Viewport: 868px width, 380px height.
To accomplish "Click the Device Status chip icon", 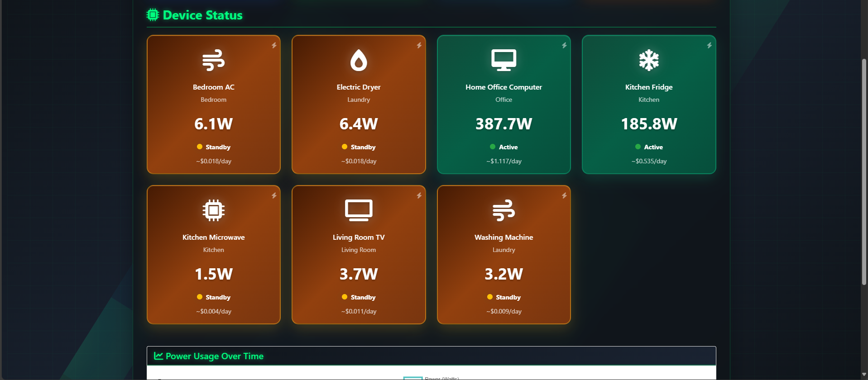I will point(153,15).
